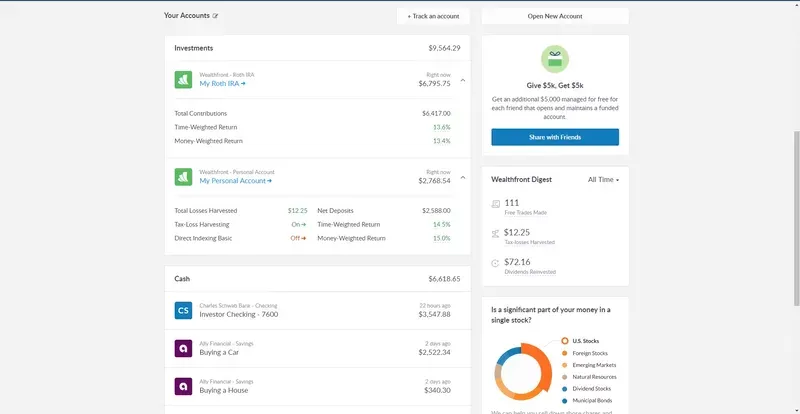Click the Roth IRA balance $6,795.75
800x414 pixels.
click(x=435, y=84)
